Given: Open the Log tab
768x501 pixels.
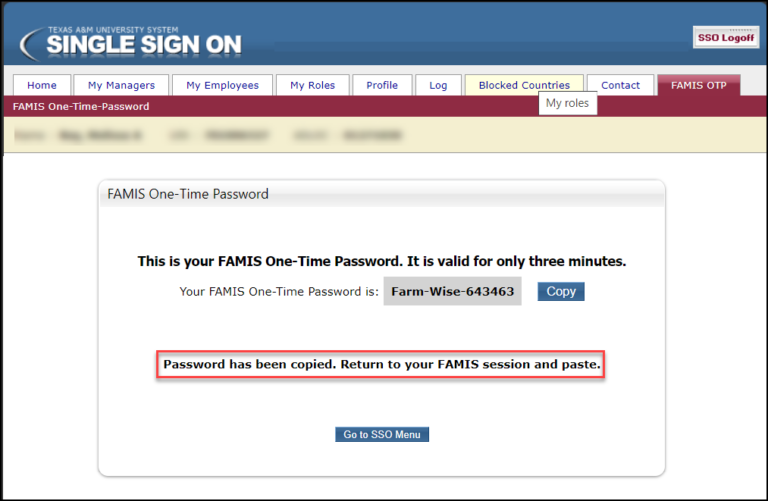Looking at the screenshot, I should click(x=438, y=86).
